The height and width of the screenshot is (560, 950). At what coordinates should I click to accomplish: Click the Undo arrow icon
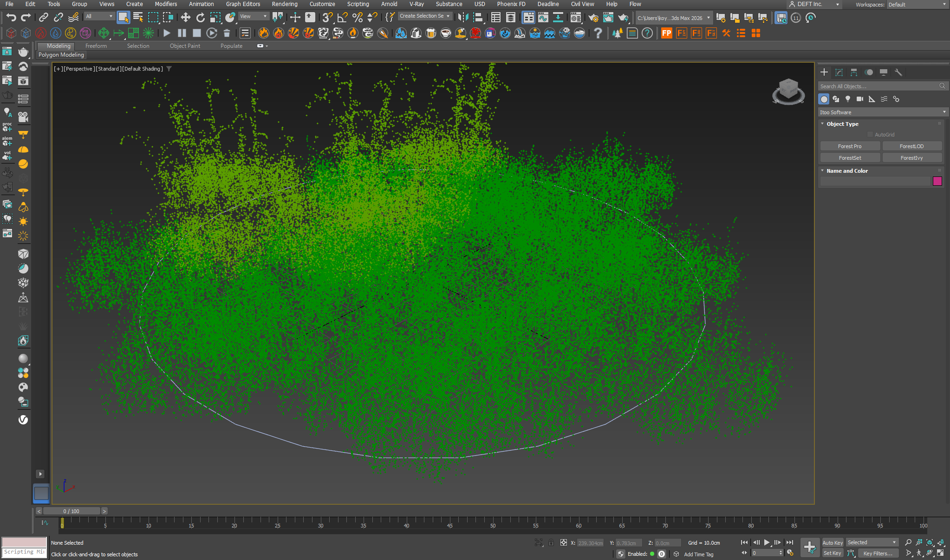click(x=11, y=18)
